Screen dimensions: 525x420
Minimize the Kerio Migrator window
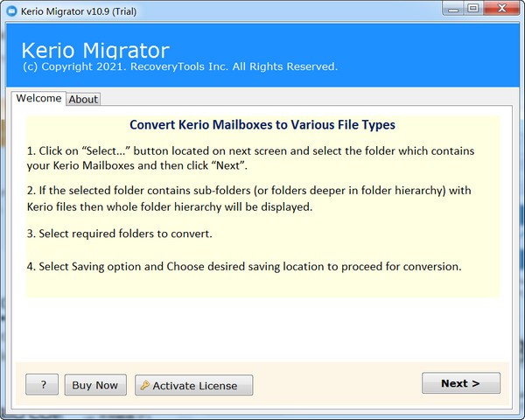tap(451, 10)
